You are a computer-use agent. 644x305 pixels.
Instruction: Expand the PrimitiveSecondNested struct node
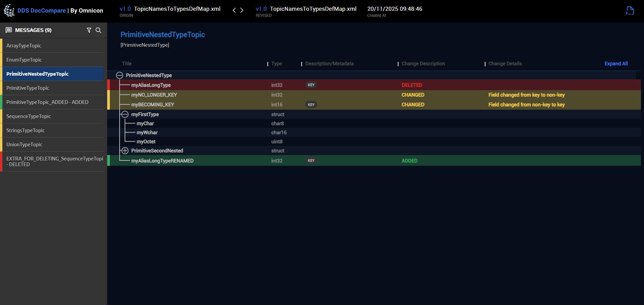coord(125,151)
